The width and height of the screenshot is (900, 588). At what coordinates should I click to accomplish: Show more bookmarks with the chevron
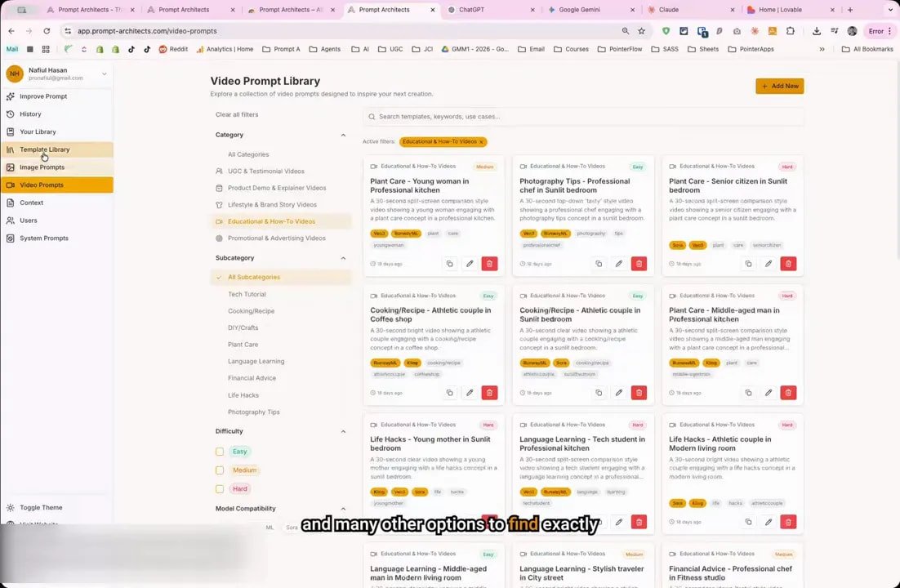tap(822, 49)
